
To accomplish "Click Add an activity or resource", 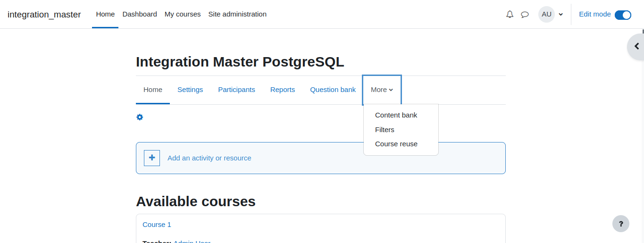I will (209, 158).
